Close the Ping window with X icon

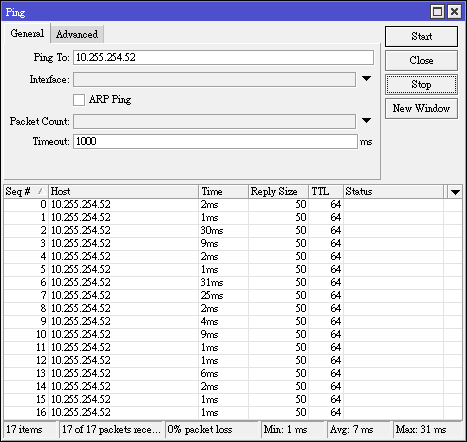(x=454, y=12)
